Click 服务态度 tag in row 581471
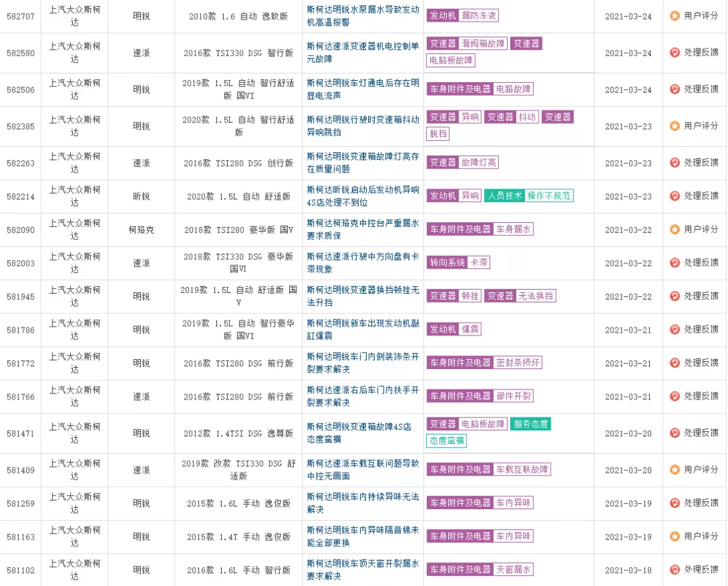The width and height of the screenshot is (728, 586). [530, 424]
